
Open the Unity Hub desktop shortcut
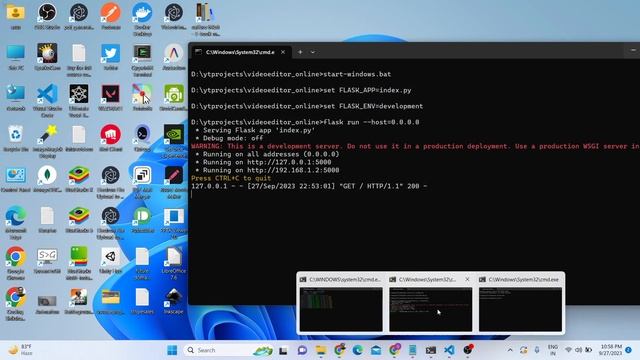coord(111,260)
